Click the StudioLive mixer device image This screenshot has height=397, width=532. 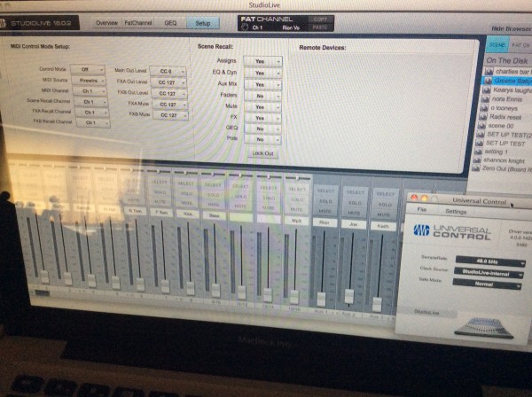pos(485,328)
